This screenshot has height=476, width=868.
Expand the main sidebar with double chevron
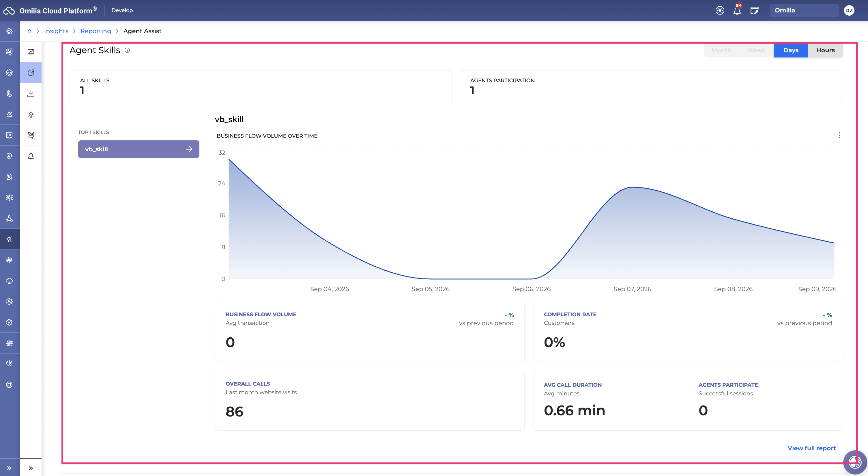pyautogui.click(x=10, y=468)
